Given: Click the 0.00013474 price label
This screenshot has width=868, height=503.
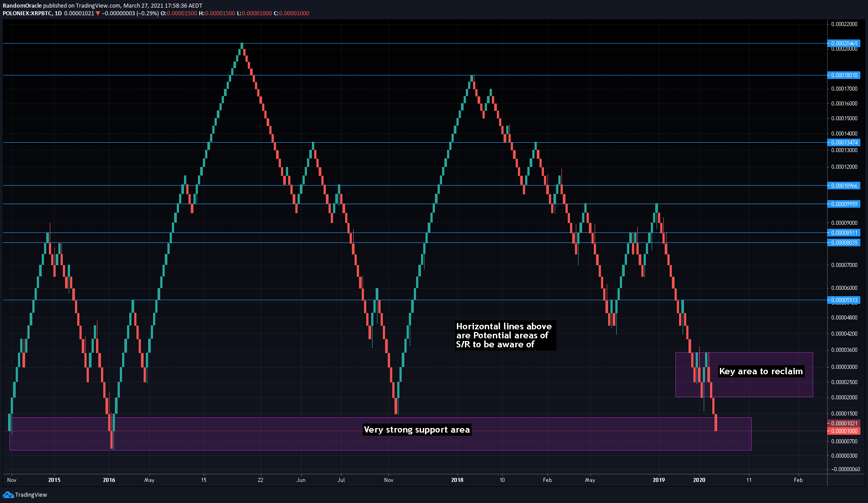Looking at the screenshot, I should coord(844,143).
